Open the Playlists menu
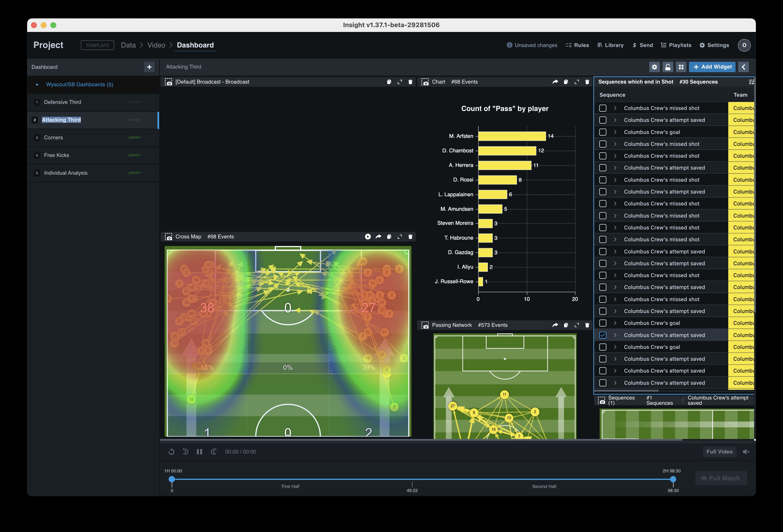Screen dimensions: 783x532 point(676,45)
